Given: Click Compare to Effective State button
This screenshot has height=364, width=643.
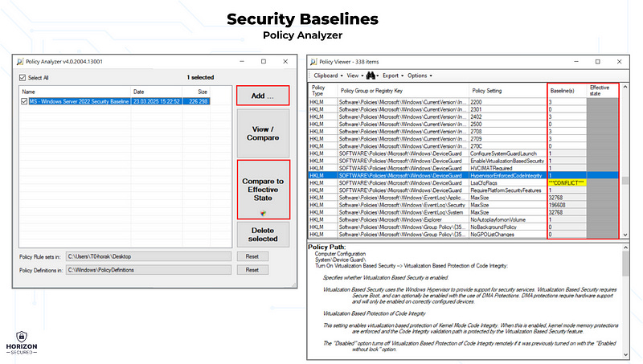Looking at the screenshot, I should pos(263,190).
